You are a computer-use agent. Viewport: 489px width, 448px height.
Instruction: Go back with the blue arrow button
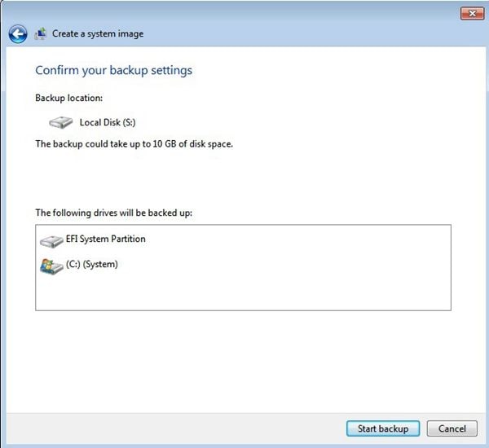click(18, 33)
